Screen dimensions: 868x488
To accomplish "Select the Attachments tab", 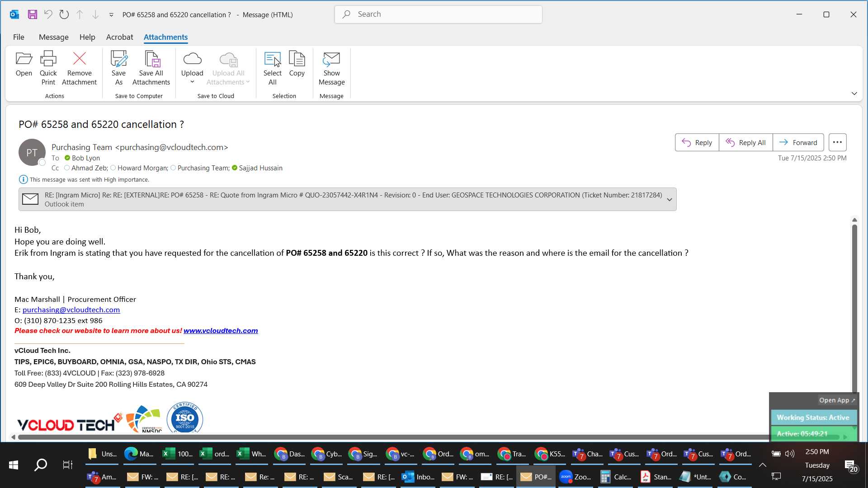I will tap(165, 37).
